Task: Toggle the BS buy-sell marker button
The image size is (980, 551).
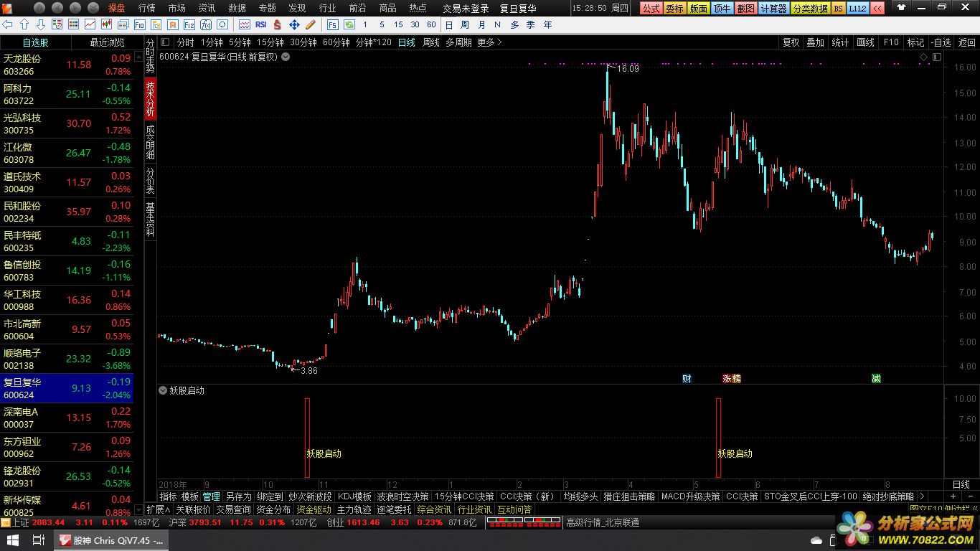Action: [838, 8]
